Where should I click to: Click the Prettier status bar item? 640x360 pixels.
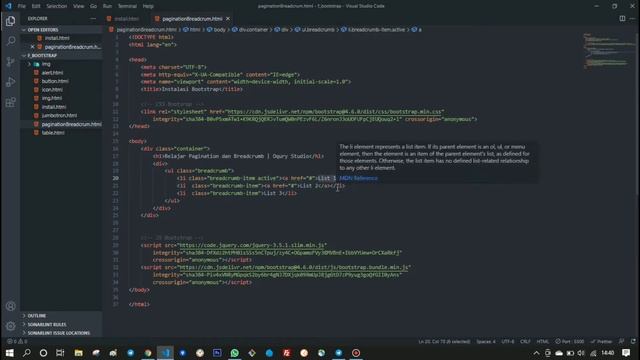point(601,341)
